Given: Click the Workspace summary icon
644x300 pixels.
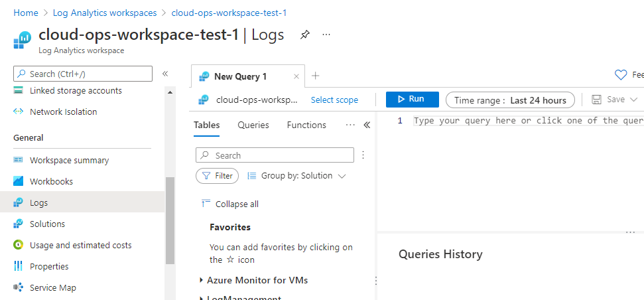Looking at the screenshot, I should (18, 160).
